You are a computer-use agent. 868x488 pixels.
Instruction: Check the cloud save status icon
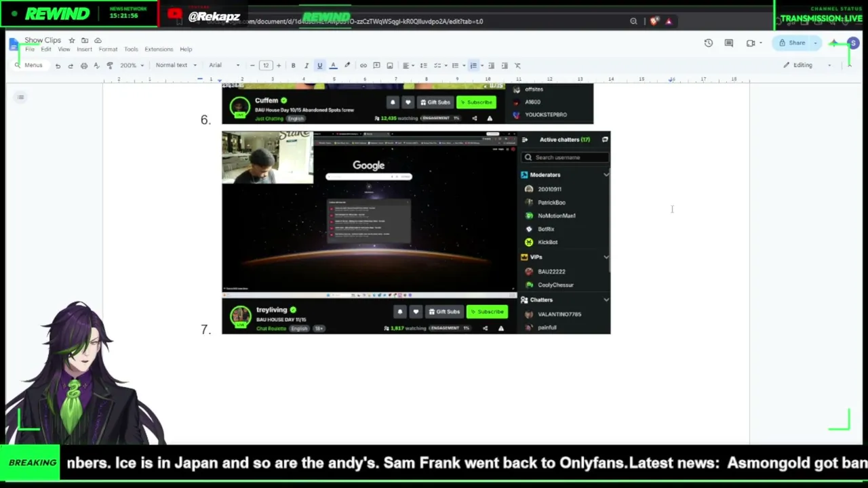(98, 41)
